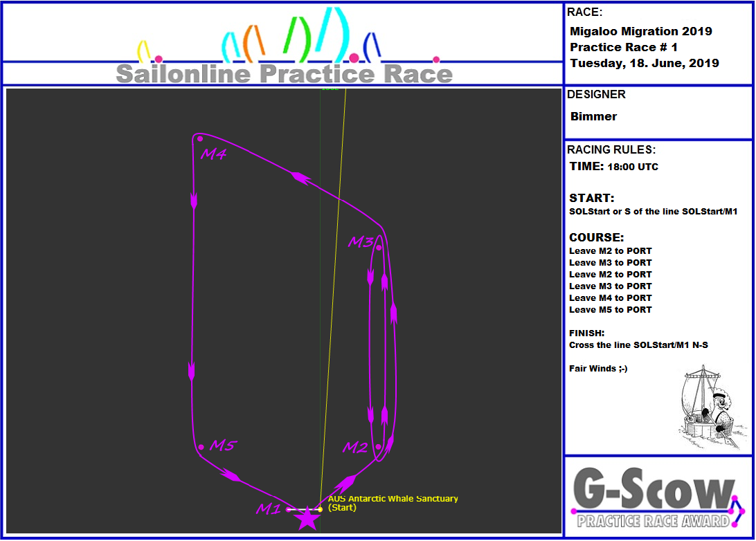Click the AUS Antarctic Whale Sanctuary label
The image size is (756, 541).
pyautogui.click(x=393, y=503)
